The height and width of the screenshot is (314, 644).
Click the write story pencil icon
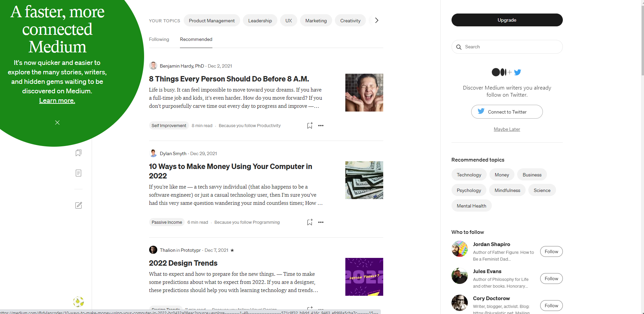coord(78,205)
